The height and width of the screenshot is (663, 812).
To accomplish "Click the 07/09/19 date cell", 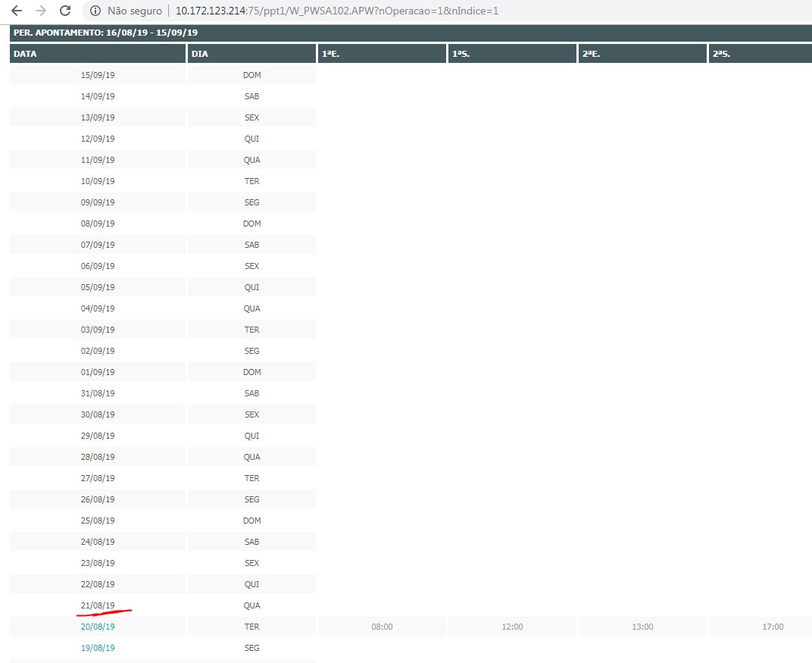I will [98, 245].
